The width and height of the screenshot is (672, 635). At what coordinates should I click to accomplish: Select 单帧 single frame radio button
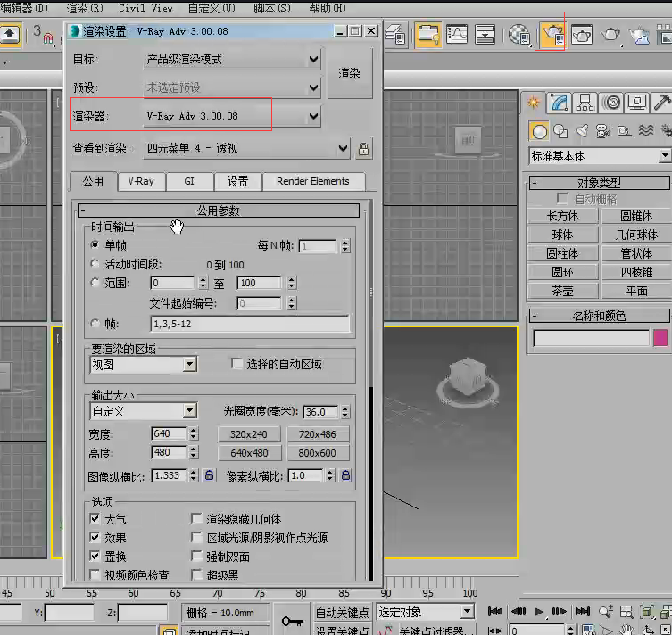95,245
